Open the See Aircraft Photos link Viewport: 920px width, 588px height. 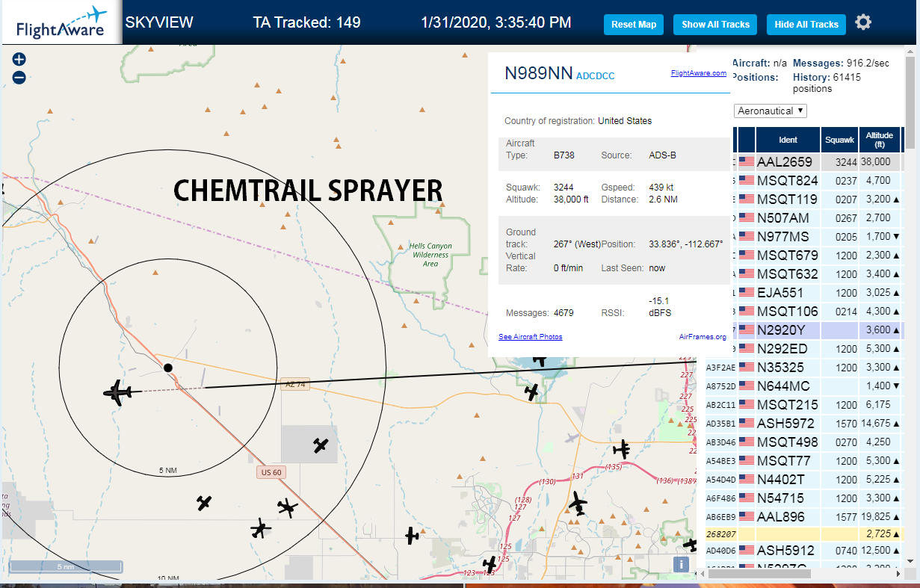click(530, 337)
